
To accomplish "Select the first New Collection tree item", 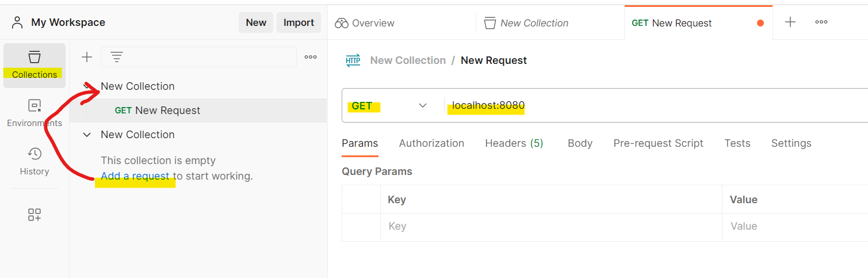I will pos(137,86).
